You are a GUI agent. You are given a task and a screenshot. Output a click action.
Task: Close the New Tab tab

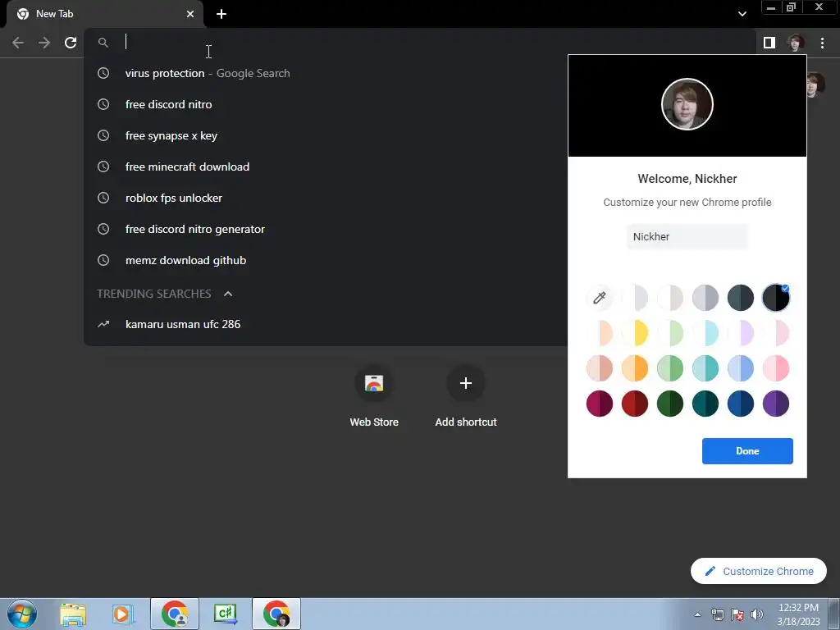(x=190, y=14)
